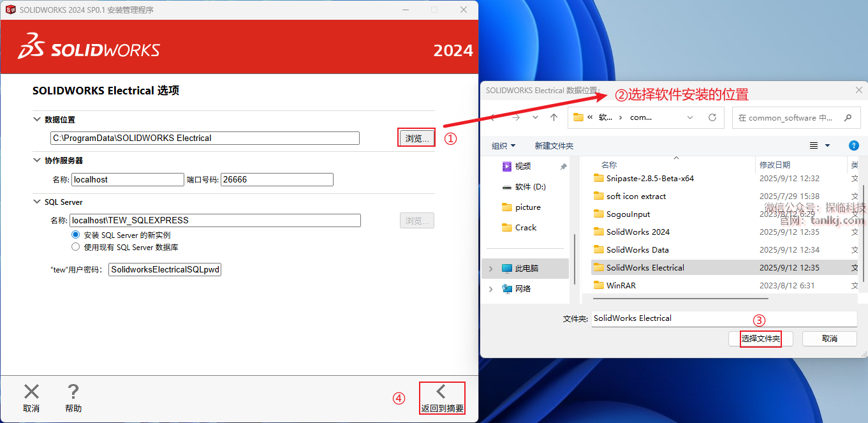Open the address bar history dropdown
Image resolution: width=868 pixels, height=423 pixels.
pos(690,117)
